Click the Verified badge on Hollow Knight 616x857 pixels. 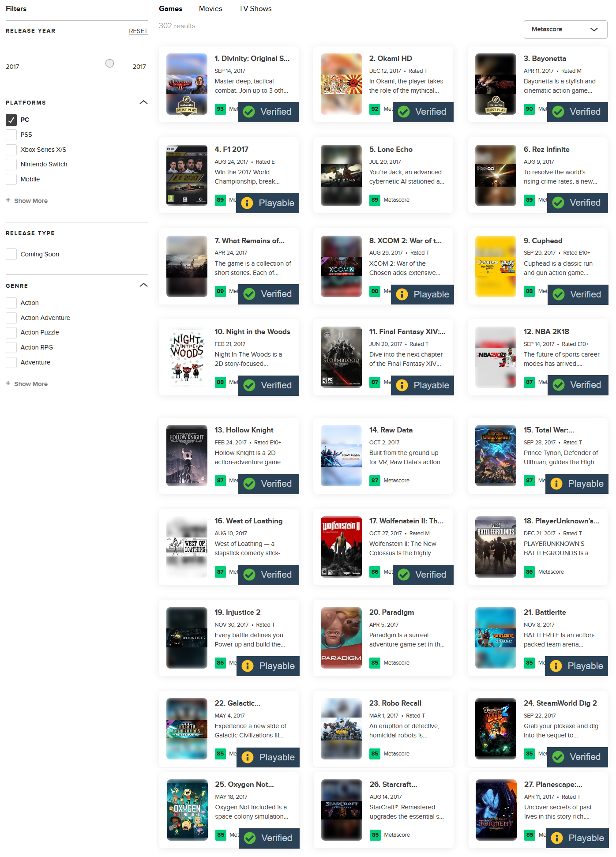coord(269,484)
